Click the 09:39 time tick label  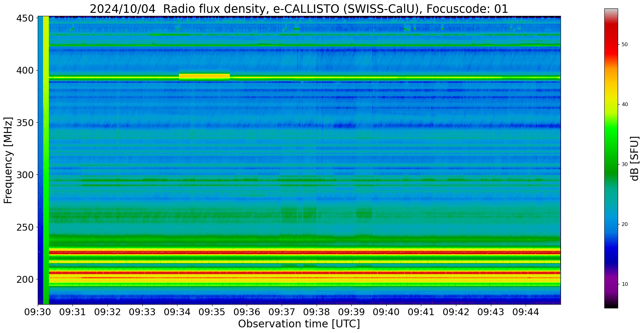pyautogui.click(x=351, y=312)
